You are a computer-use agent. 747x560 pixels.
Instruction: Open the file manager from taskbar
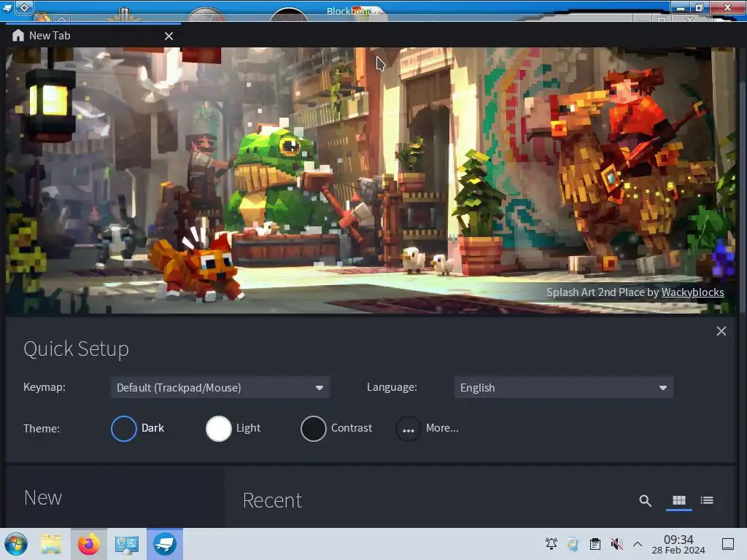[51, 544]
